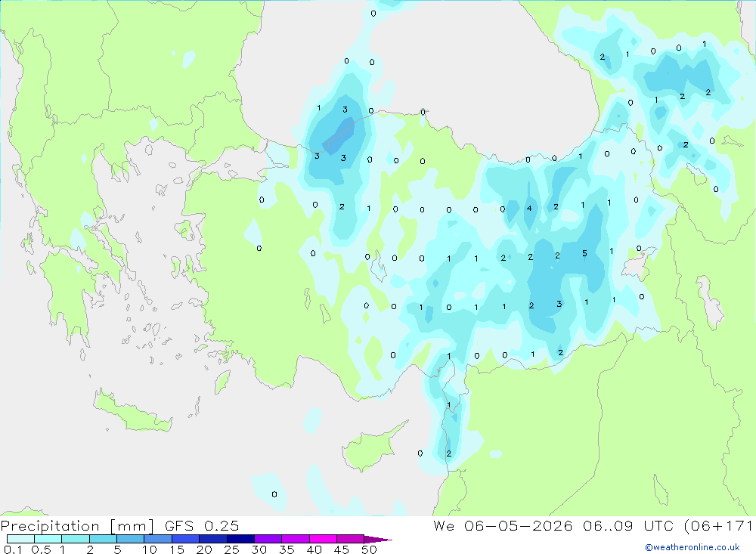Select the 45–50 mm legend swatch

pyautogui.click(x=351, y=539)
